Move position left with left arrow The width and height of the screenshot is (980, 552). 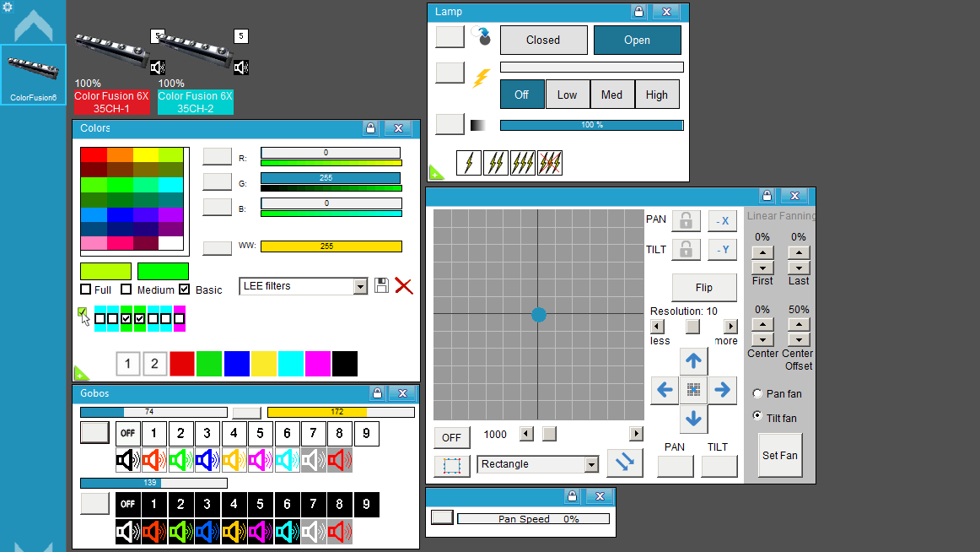(x=665, y=390)
